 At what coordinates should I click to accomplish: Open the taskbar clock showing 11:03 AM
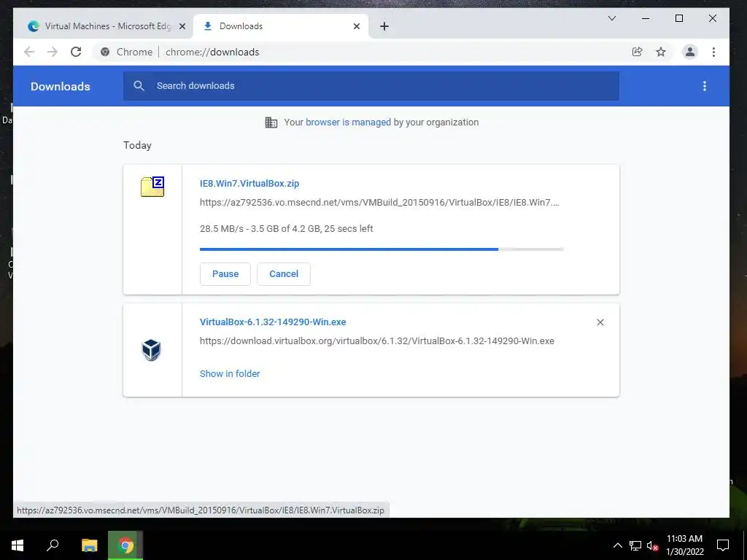tap(684, 545)
